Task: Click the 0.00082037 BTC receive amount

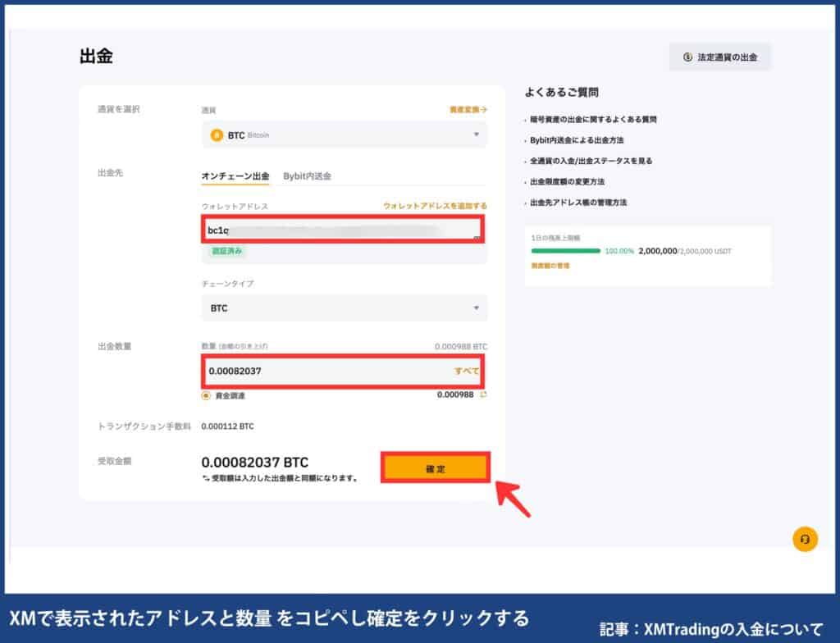Action: [255, 463]
